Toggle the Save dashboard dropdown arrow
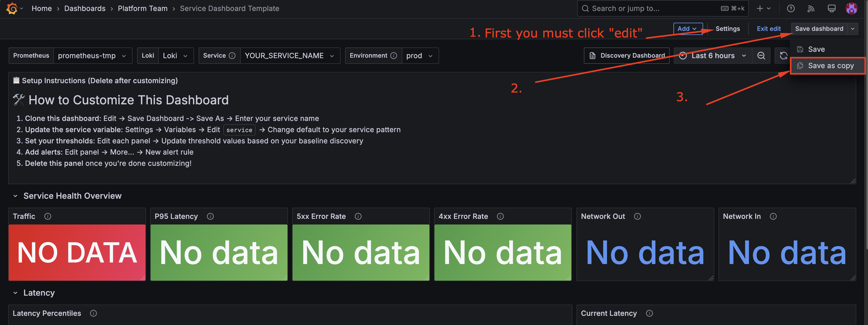 (x=852, y=29)
